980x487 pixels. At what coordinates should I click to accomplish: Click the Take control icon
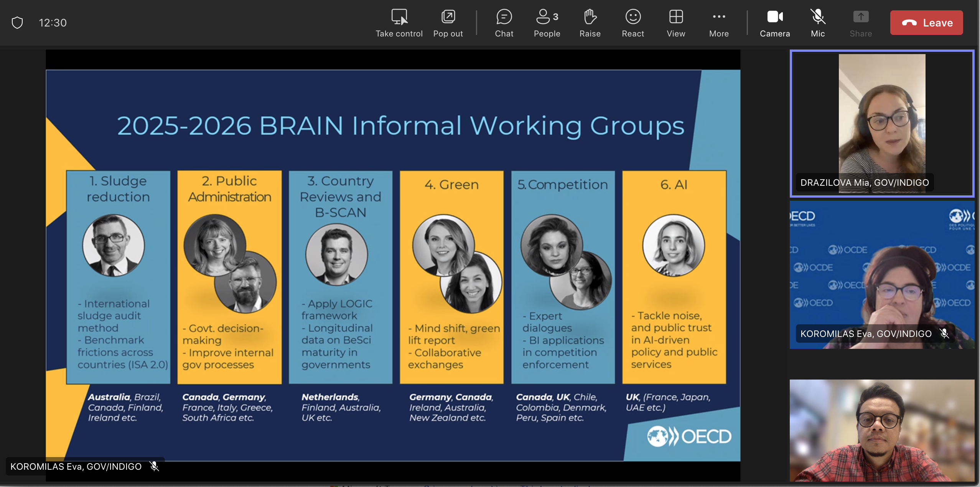coord(399,17)
